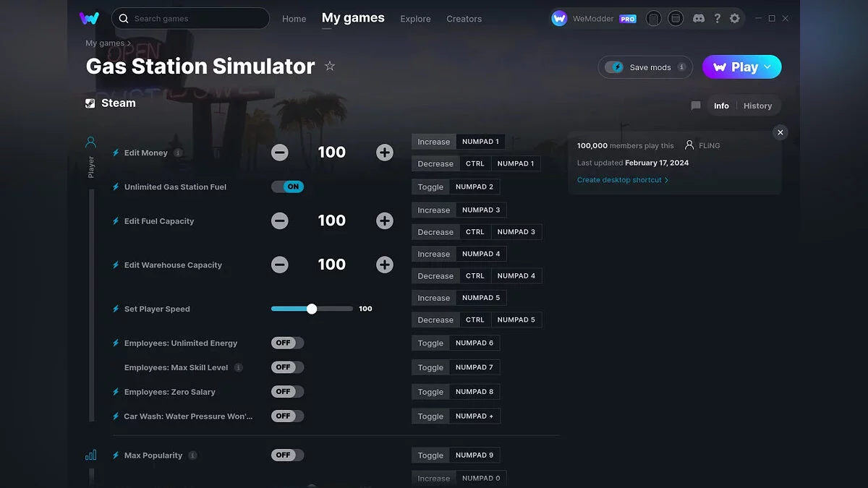
Task: Turn off Unlimited Gas Station Fuel
Action: point(288,187)
